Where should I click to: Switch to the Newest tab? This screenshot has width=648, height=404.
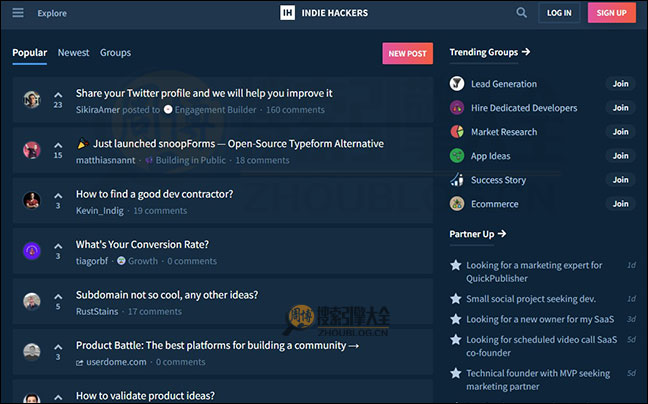point(74,52)
